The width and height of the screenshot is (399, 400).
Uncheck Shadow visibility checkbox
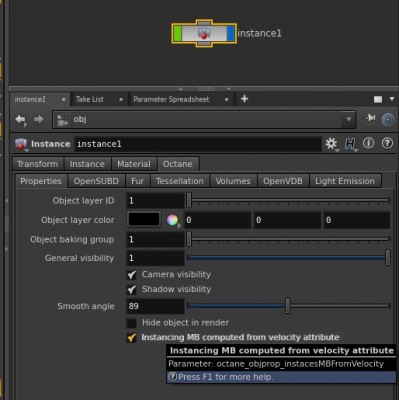coord(132,289)
